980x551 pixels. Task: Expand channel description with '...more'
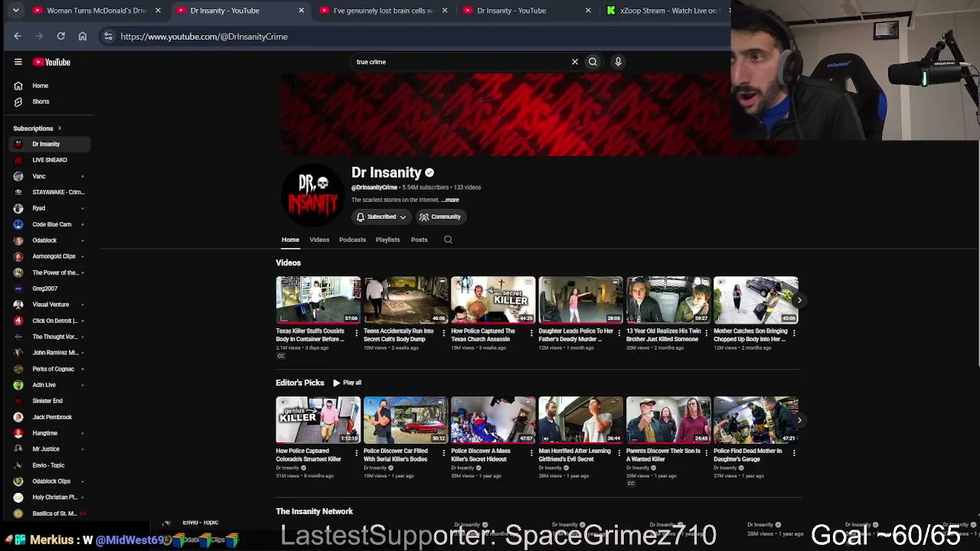click(x=450, y=200)
